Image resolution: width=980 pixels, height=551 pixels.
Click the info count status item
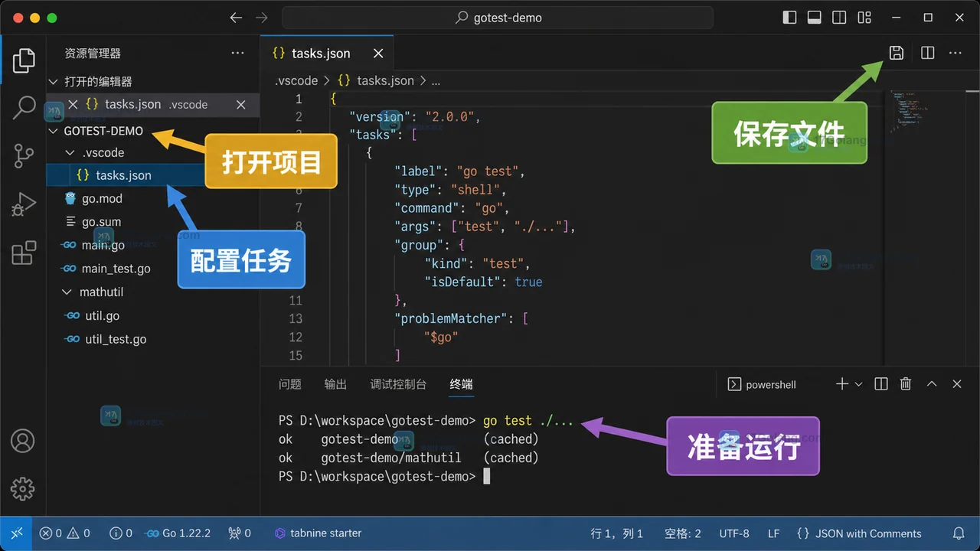pos(121,533)
